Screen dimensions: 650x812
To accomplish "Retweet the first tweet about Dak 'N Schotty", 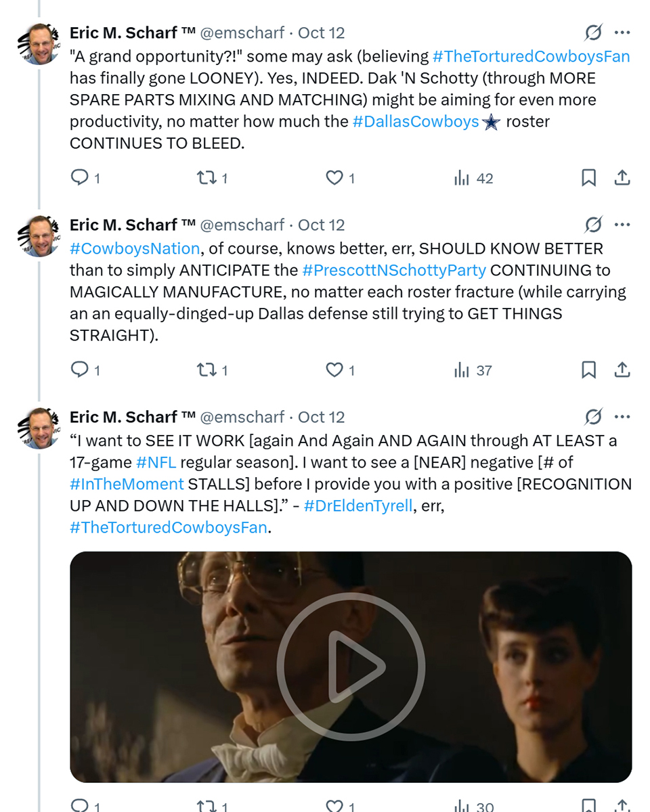I will (x=205, y=178).
